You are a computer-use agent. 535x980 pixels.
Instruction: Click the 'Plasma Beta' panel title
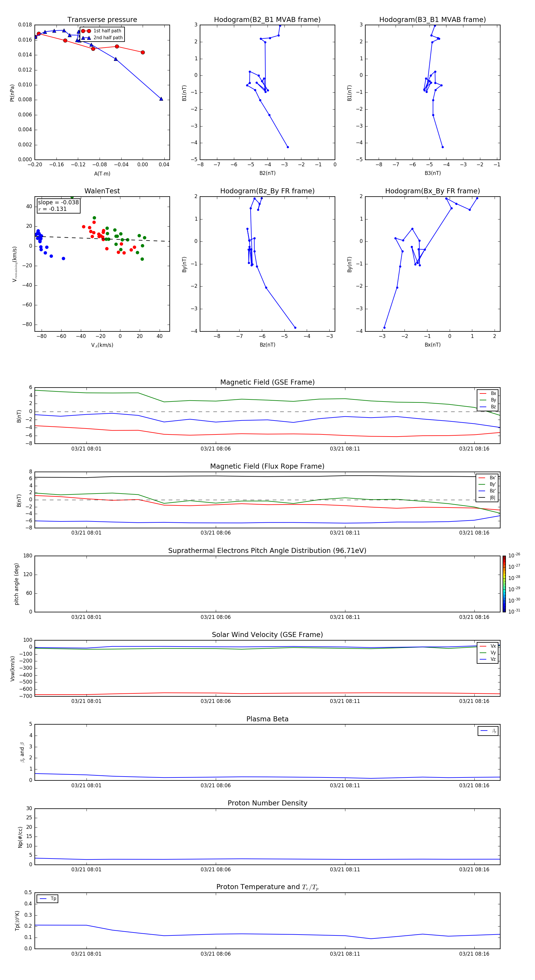point(267,719)
